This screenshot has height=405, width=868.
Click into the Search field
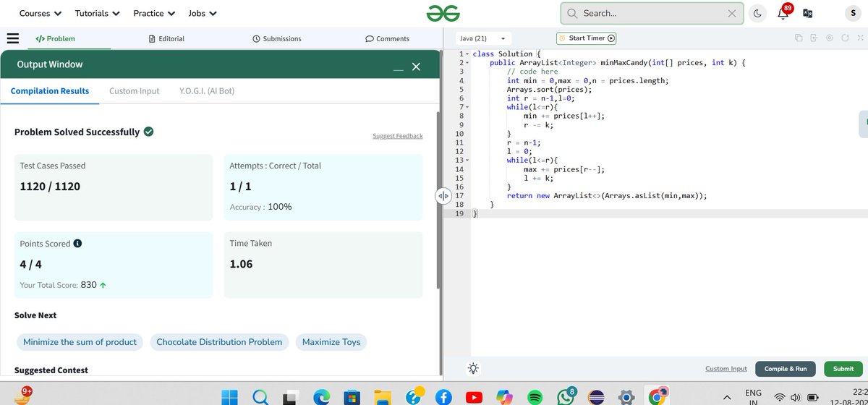coord(652,13)
